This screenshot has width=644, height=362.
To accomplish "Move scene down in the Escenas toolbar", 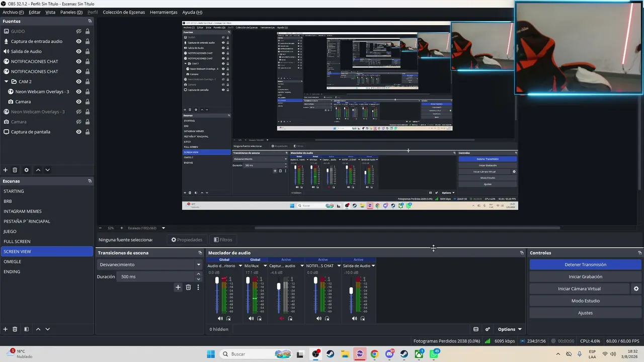I will tap(48, 329).
